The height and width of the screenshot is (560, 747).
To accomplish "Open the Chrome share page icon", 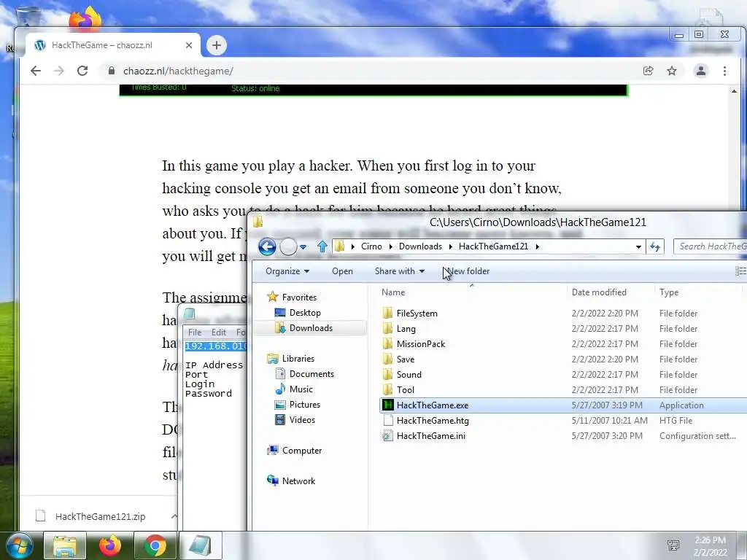I will (648, 71).
